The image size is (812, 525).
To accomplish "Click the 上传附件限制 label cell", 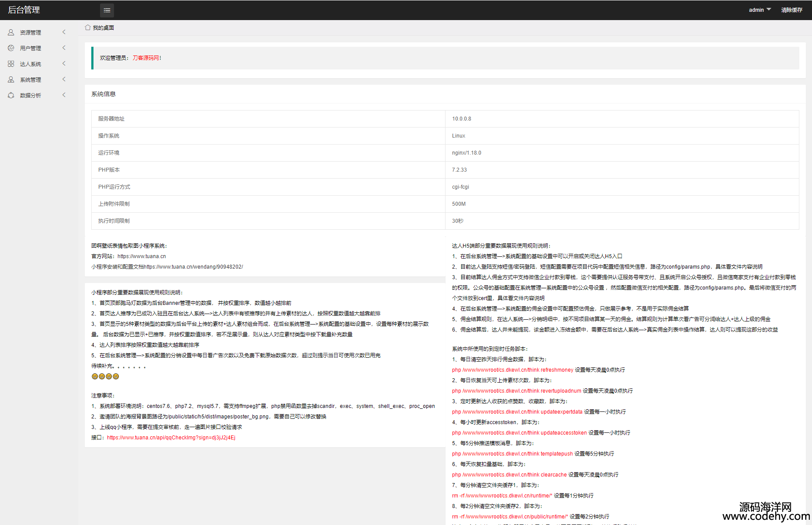I will [268, 204].
